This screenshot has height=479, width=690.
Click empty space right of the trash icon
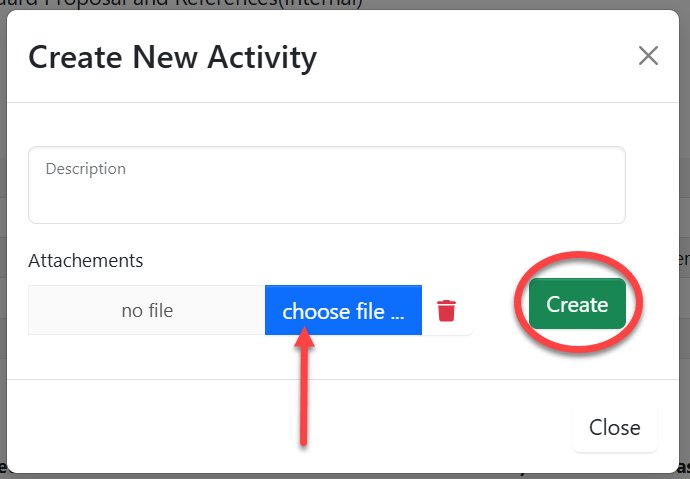490,311
